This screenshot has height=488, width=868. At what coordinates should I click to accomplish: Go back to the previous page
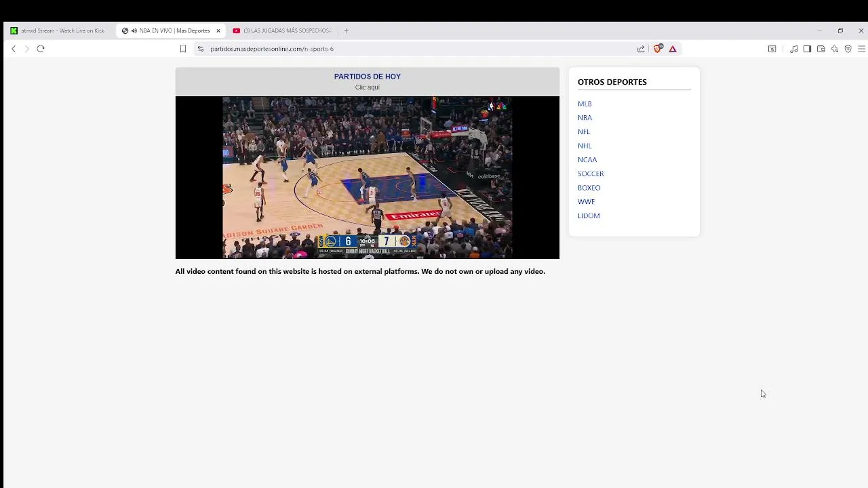click(x=14, y=49)
